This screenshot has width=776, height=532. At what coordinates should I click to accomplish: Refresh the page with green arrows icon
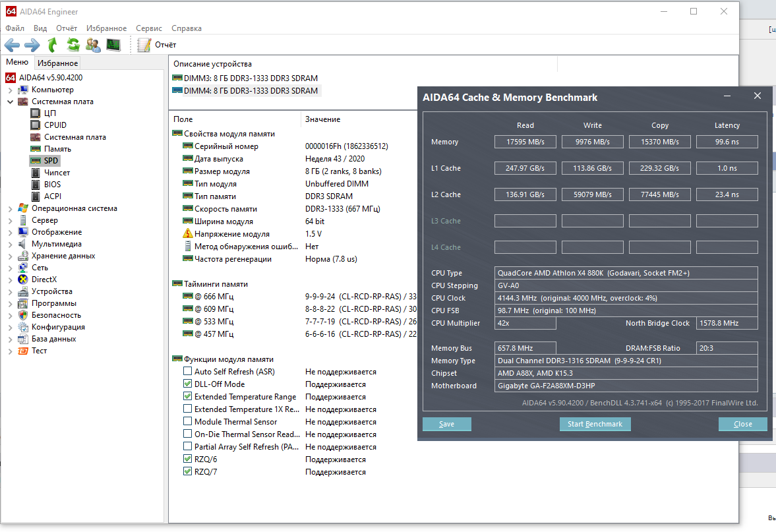click(73, 45)
